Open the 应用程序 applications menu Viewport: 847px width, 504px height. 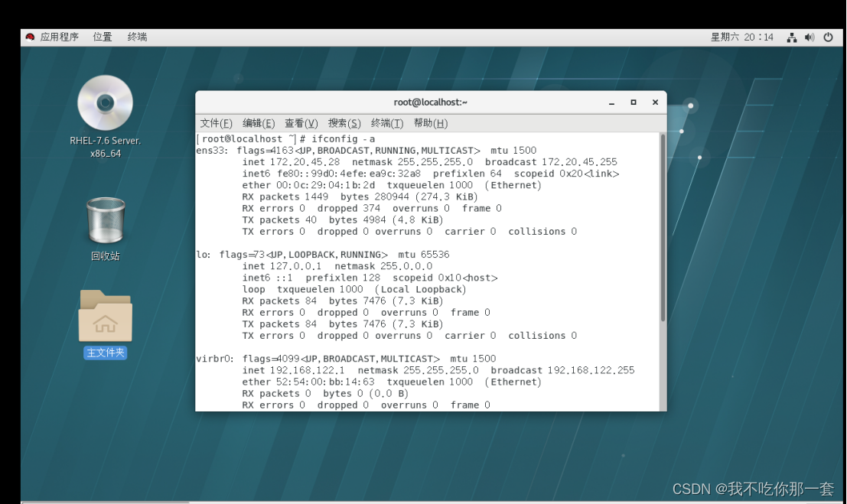coord(60,37)
